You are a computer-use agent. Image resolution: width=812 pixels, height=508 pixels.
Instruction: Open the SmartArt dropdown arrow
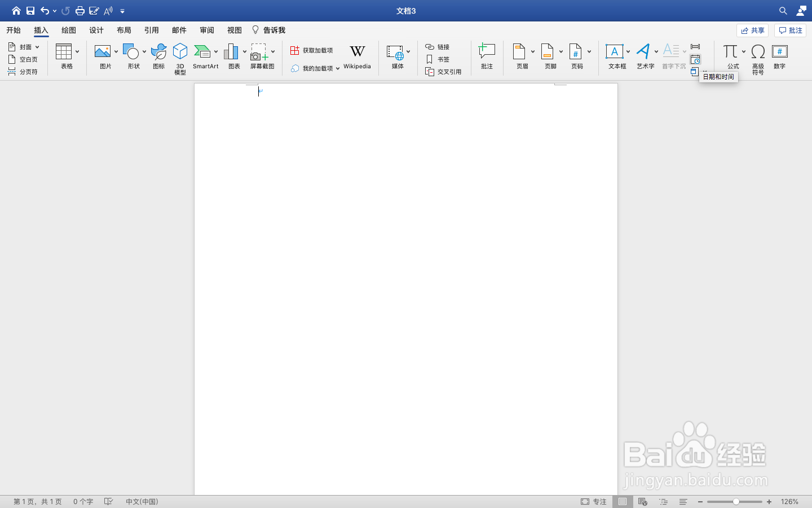coord(216,52)
